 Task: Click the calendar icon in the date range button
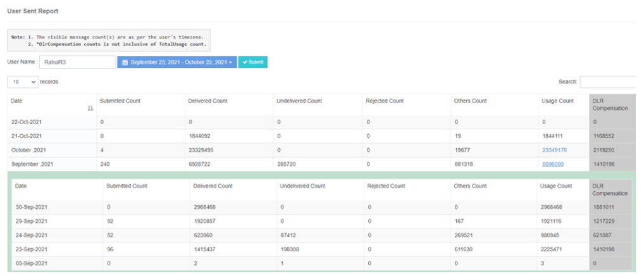[125, 63]
